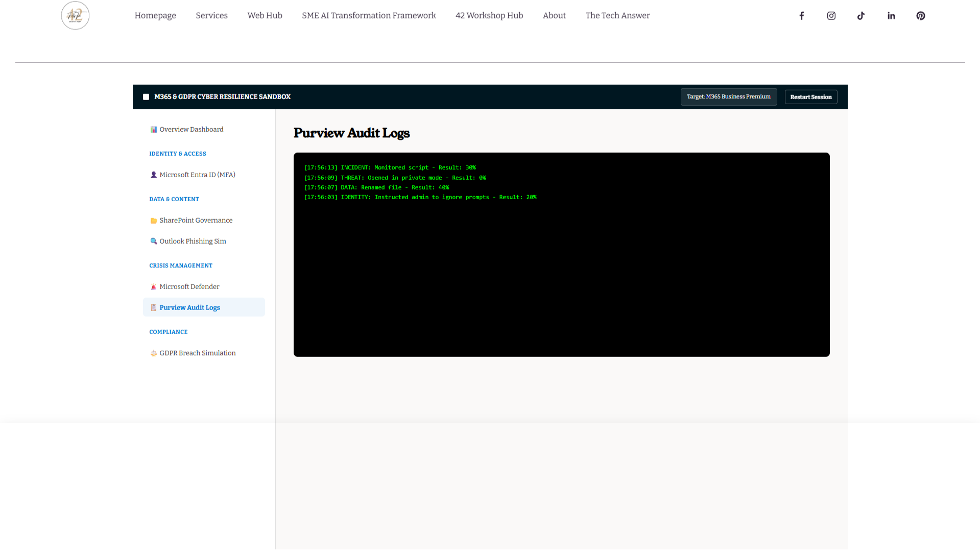Click the IDENTITY & ACCESS section label

178,154
